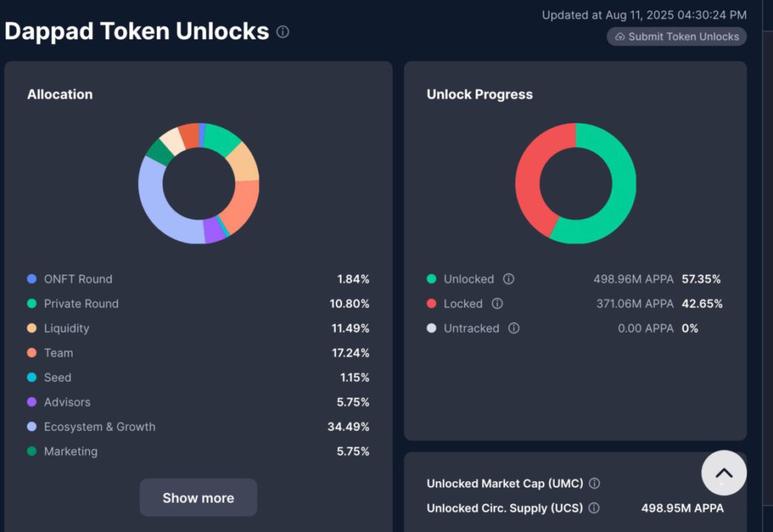The height and width of the screenshot is (532, 773).
Task: Click info icon beside Unlocked Circ. Supply (UCS)
Action: click(x=594, y=509)
